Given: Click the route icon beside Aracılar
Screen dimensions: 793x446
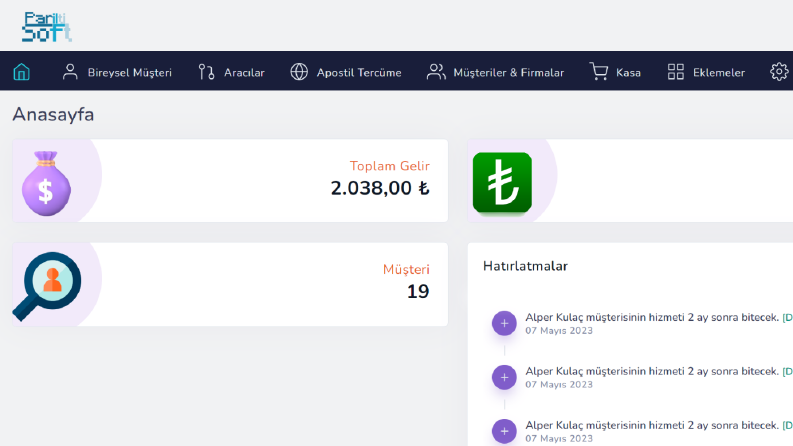Looking at the screenshot, I should [x=206, y=72].
